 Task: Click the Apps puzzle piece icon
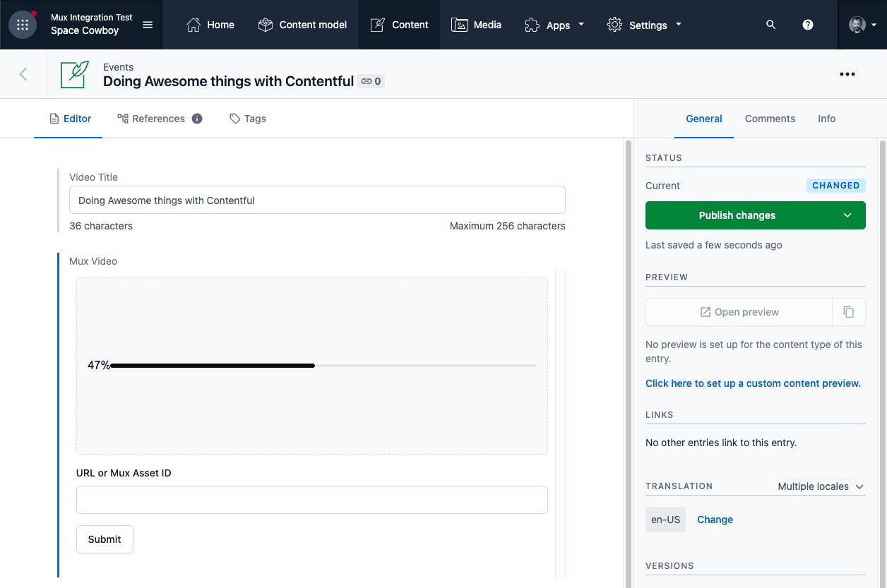532,25
